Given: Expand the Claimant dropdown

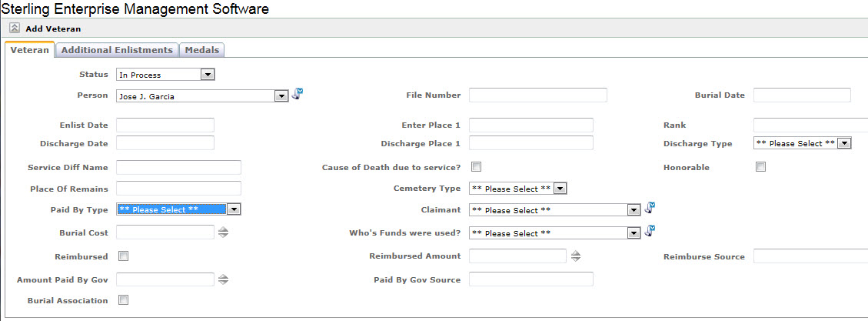Looking at the screenshot, I should click(555, 210).
